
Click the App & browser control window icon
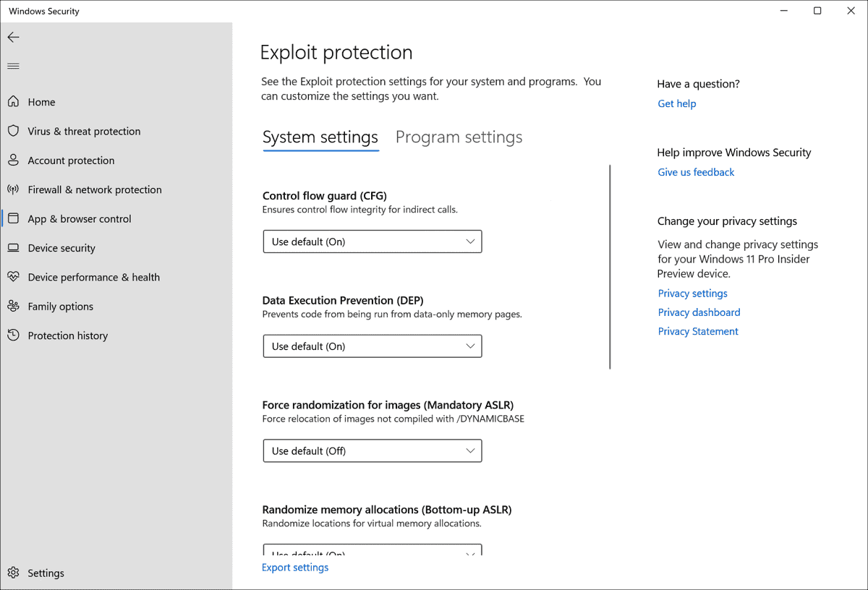[x=13, y=218]
